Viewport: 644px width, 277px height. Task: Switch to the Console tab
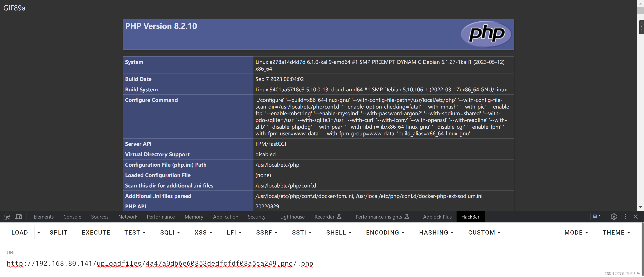(72, 216)
